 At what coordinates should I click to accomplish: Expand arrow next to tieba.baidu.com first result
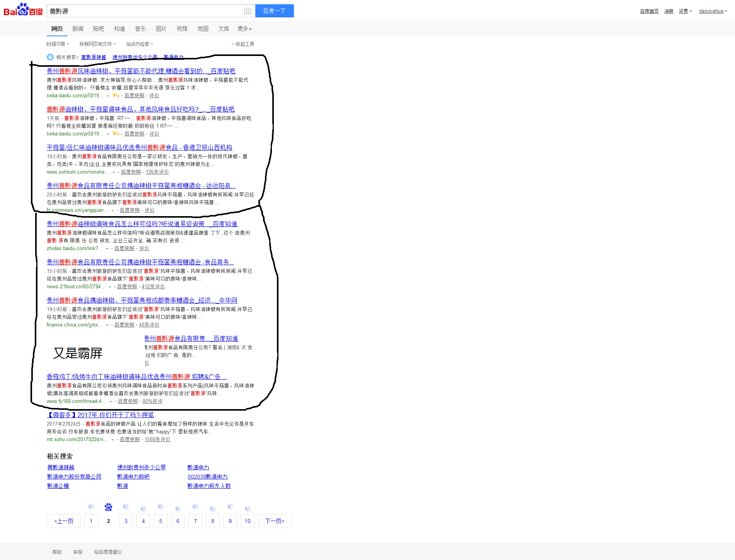pyautogui.click(x=108, y=96)
